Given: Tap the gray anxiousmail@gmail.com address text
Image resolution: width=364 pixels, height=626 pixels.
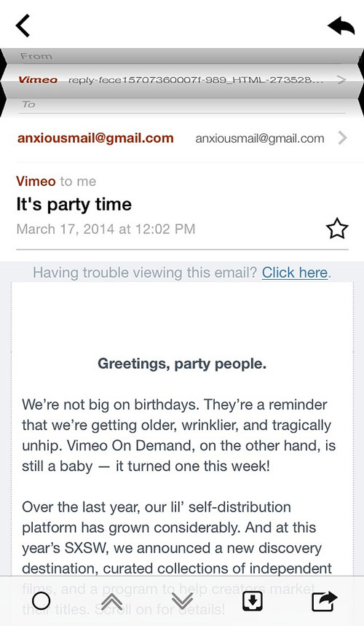Looking at the screenshot, I should 260,138.
